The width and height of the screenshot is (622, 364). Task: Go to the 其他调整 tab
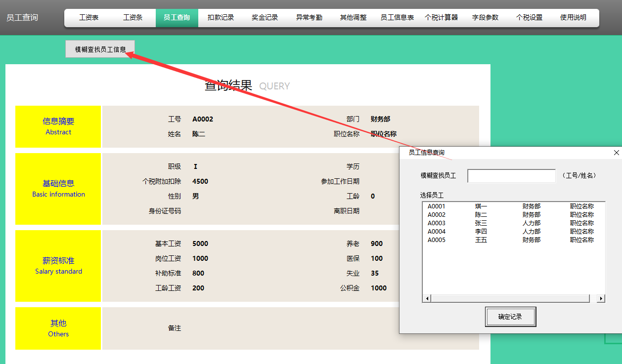(353, 17)
